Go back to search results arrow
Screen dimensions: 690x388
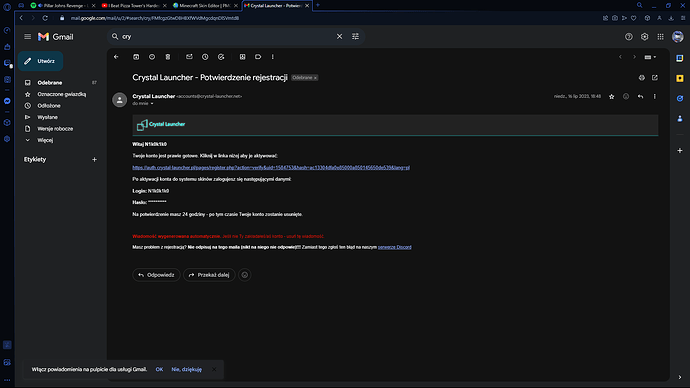pyautogui.click(x=116, y=57)
